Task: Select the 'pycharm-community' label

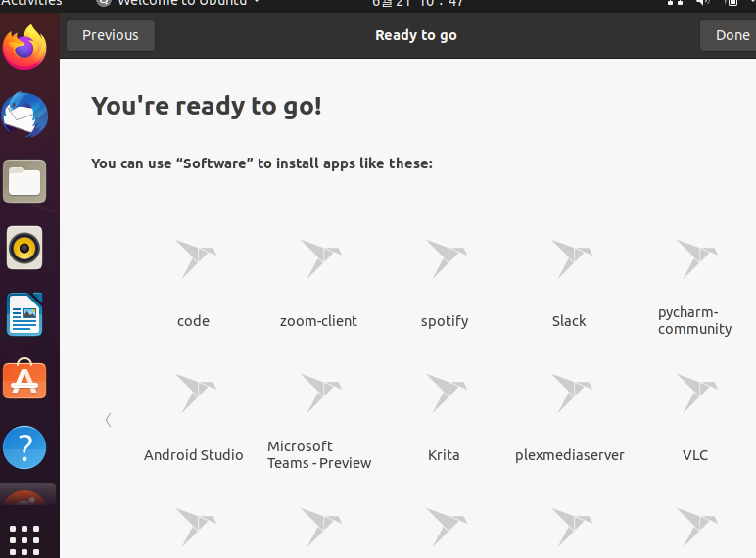Action: [x=694, y=320]
